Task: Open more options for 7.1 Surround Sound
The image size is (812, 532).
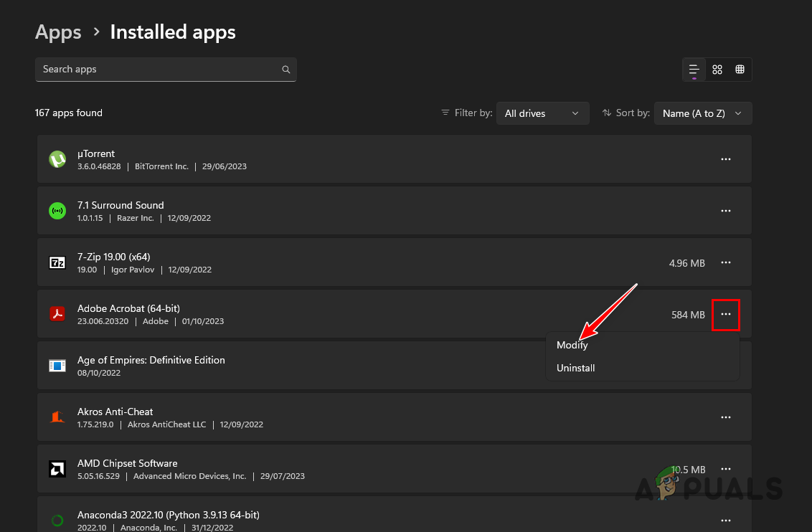Action: (726, 211)
